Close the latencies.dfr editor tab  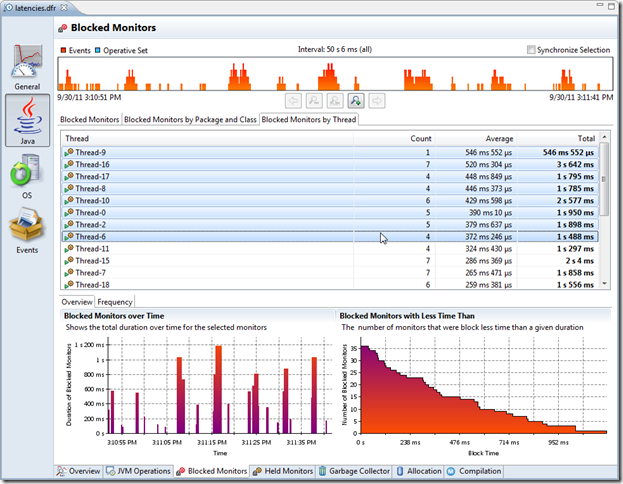pyautogui.click(x=64, y=7)
